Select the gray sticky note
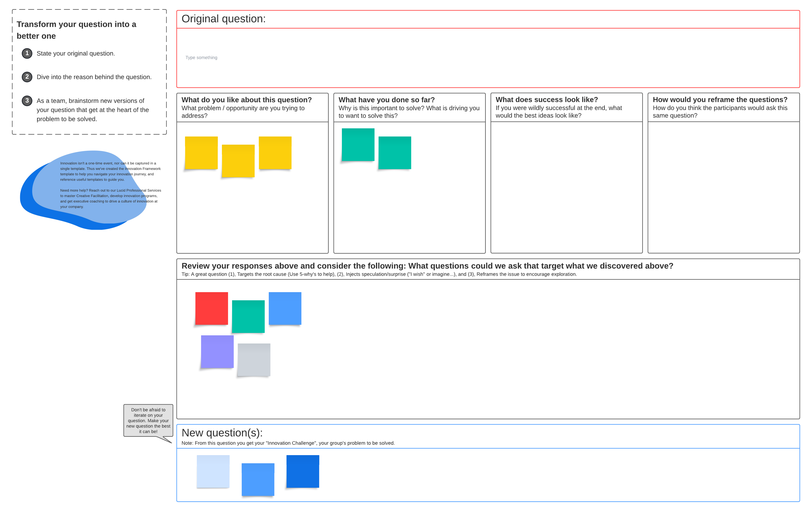Viewport: 812px width, 514px height. click(x=254, y=358)
